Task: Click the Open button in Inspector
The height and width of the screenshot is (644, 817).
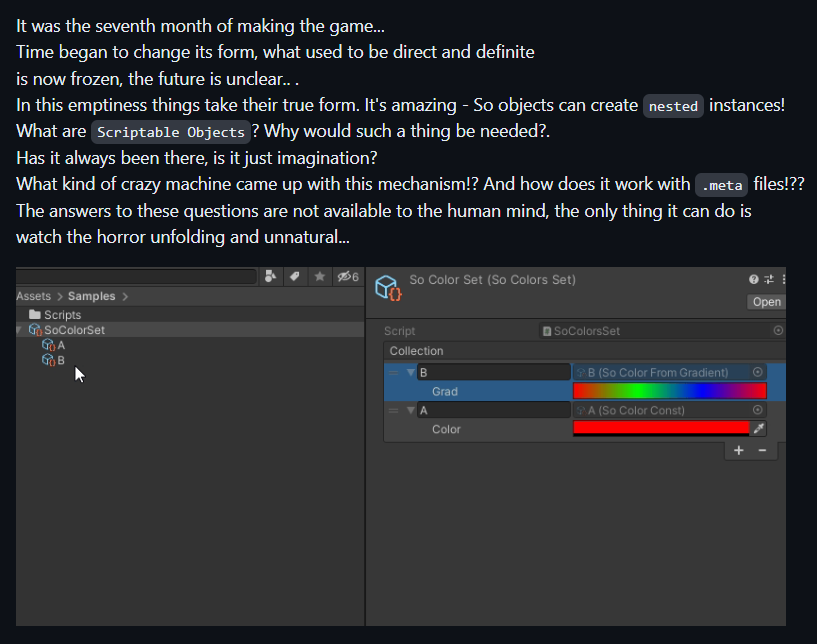Action: 766,302
